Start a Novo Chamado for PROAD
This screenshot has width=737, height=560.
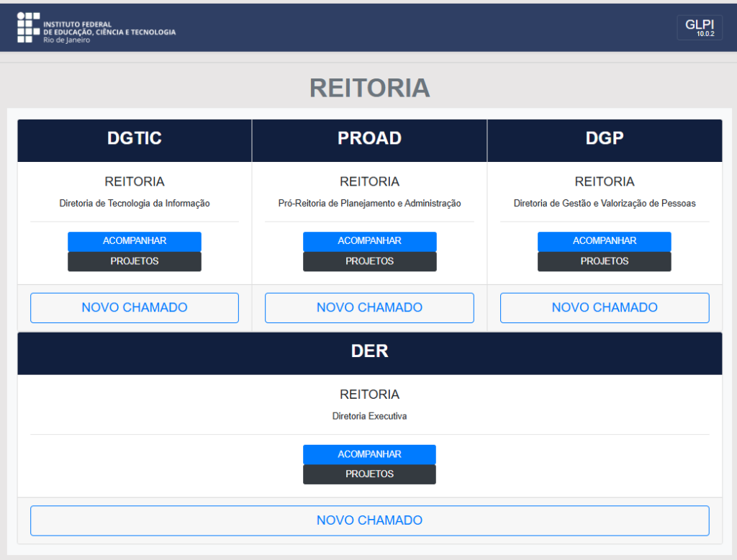369,308
